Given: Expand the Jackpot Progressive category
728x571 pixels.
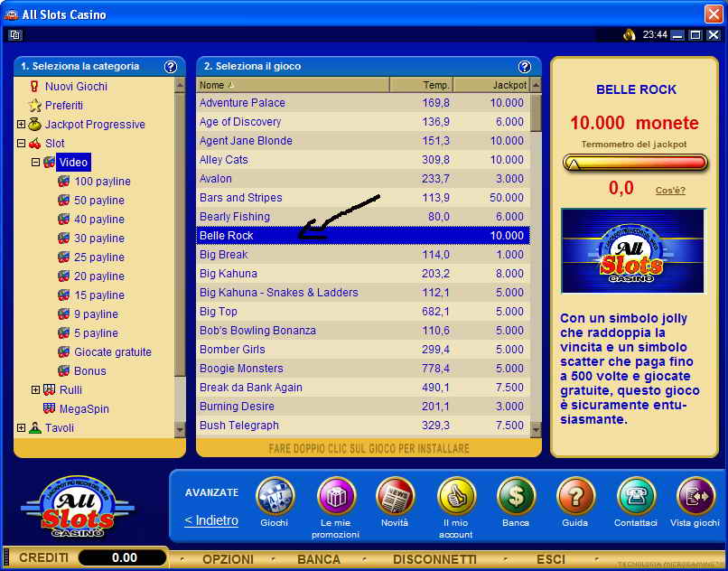Looking at the screenshot, I should point(21,125).
